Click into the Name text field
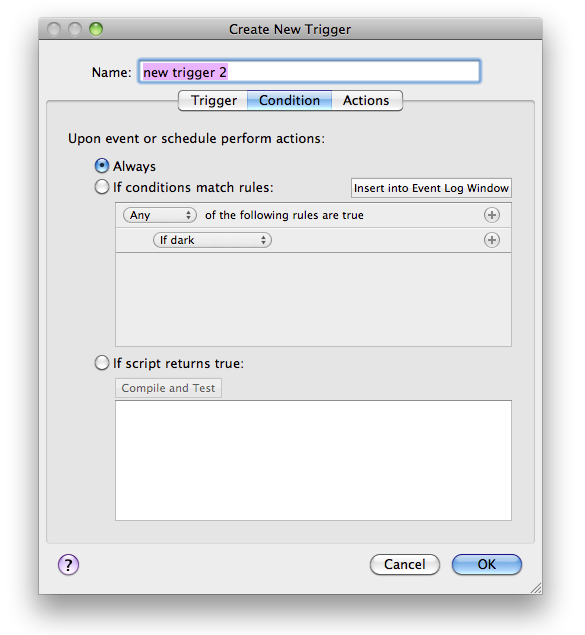This screenshot has width=585, height=635. point(310,72)
